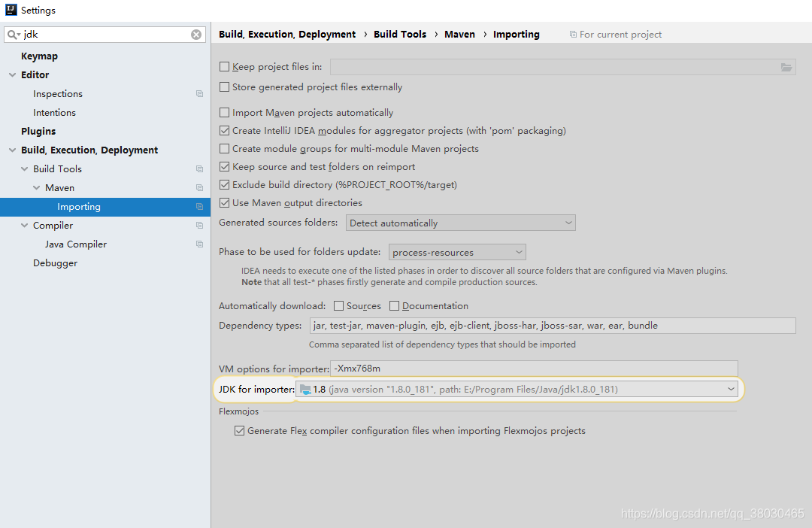Viewport: 812px width, 528px height.
Task: Click the settings indicator icon beside Inspections
Action: (x=199, y=93)
